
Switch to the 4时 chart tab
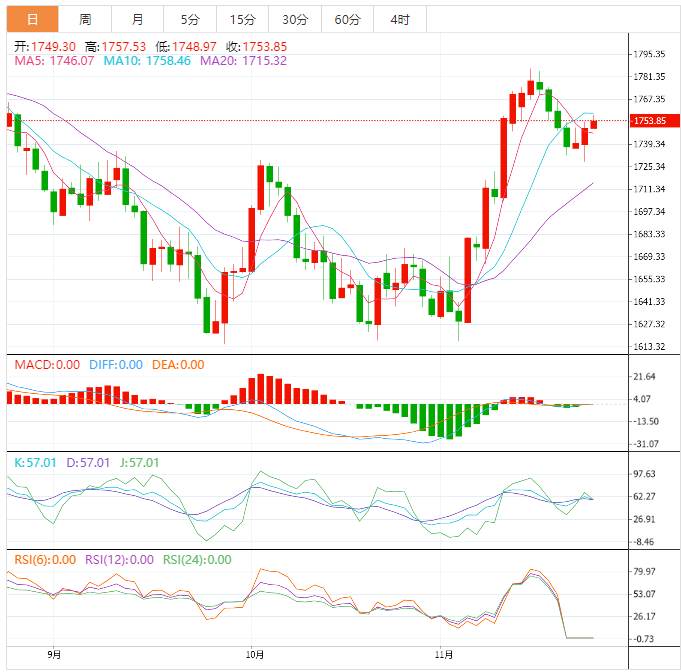(399, 19)
